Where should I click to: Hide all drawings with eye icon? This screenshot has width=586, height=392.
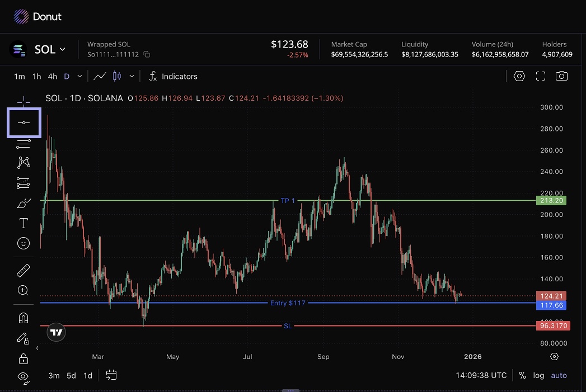[24, 376]
